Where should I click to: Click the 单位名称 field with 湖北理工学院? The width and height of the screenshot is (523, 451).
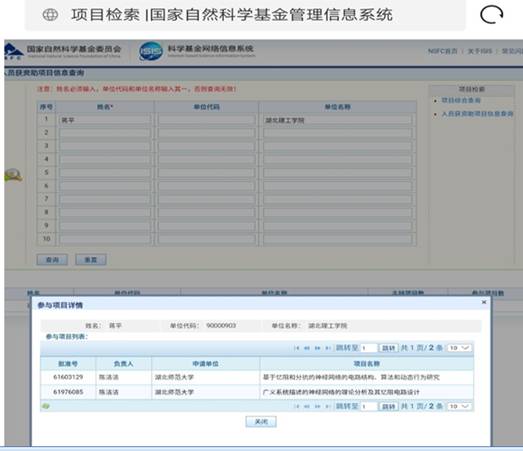tap(338, 120)
